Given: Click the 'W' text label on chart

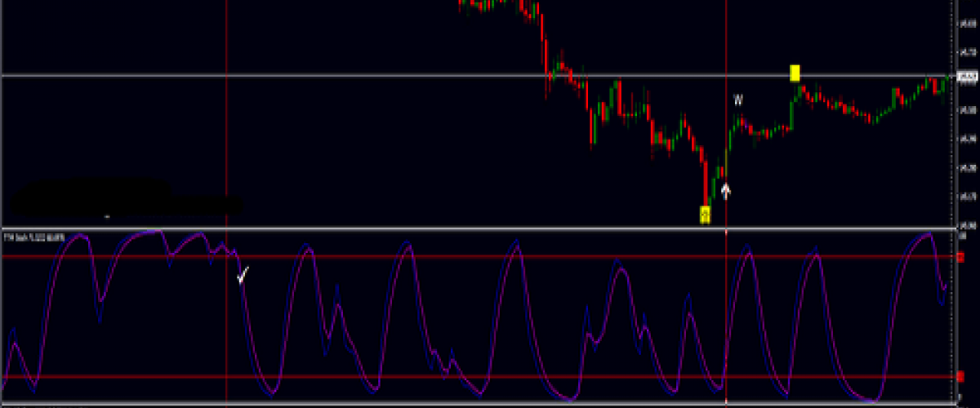Looking at the screenshot, I should (737, 100).
